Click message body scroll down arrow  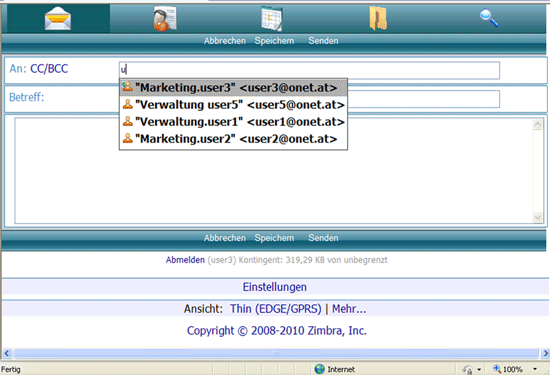pyautogui.click(x=537, y=217)
